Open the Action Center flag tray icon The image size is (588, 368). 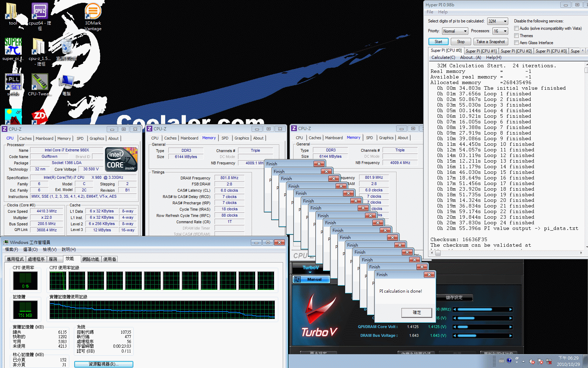point(540,361)
